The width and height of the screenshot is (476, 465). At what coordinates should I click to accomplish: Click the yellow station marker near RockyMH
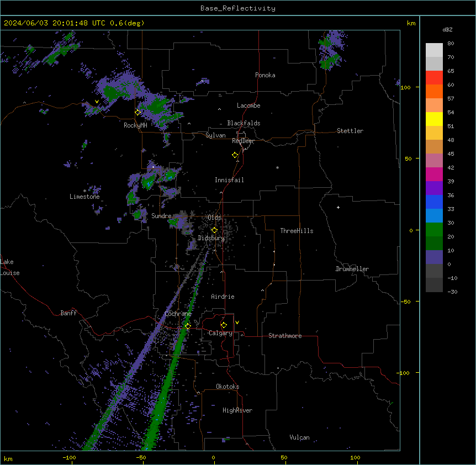click(138, 112)
